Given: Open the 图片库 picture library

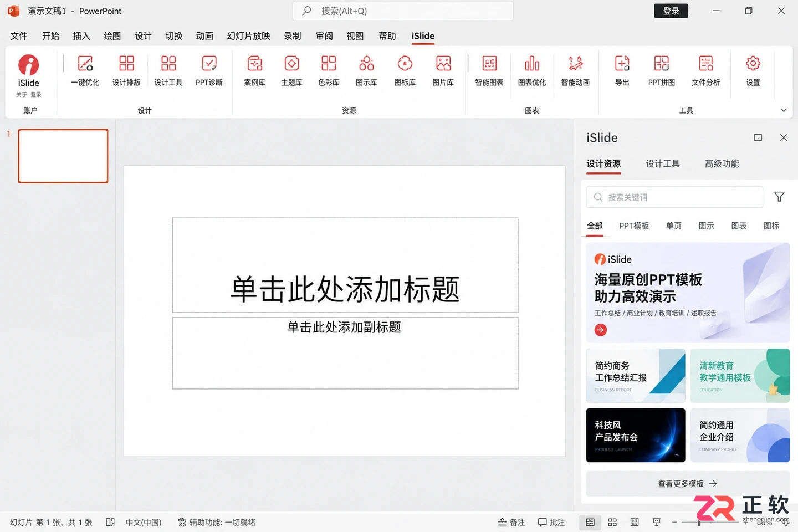Looking at the screenshot, I should pos(443,71).
